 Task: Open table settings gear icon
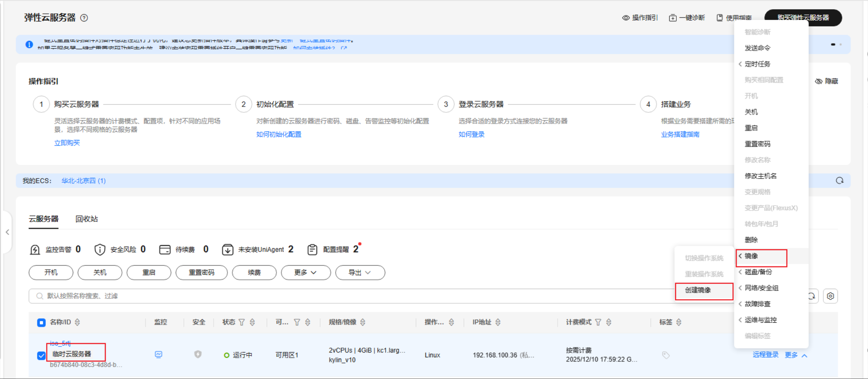click(x=830, y=296)
